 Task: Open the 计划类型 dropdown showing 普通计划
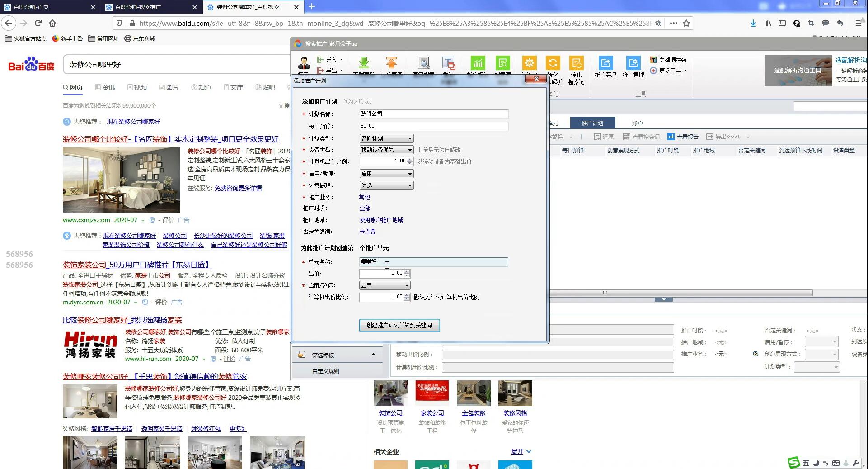(386, 138)
